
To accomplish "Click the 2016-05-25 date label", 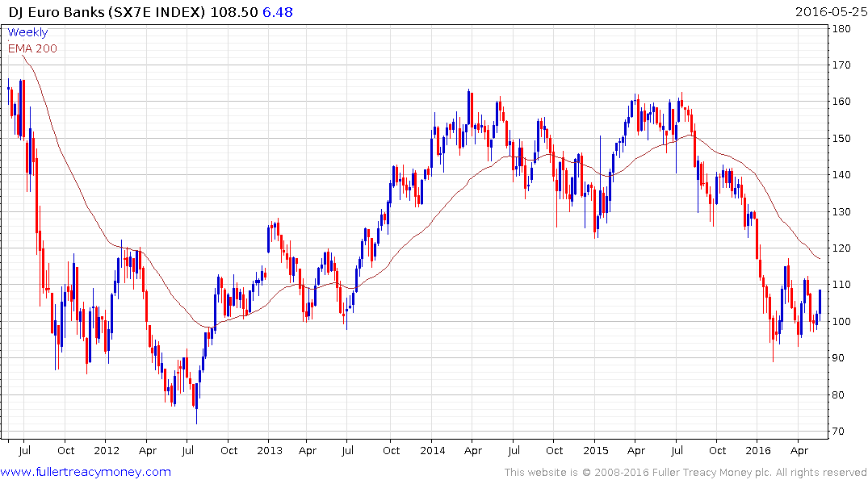I will 830,11.
